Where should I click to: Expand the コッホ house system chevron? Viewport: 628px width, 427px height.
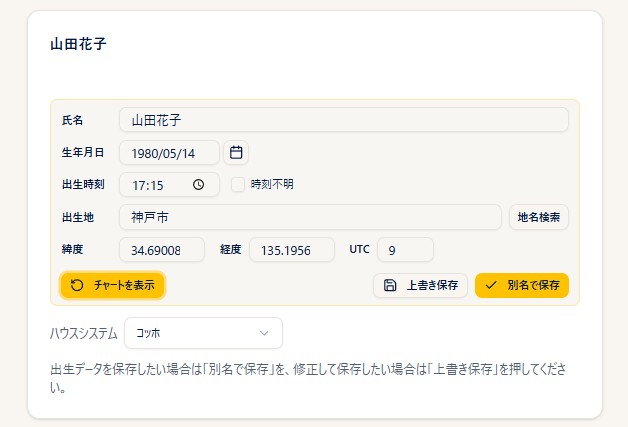pyautogui.click(x=264, y=333)
